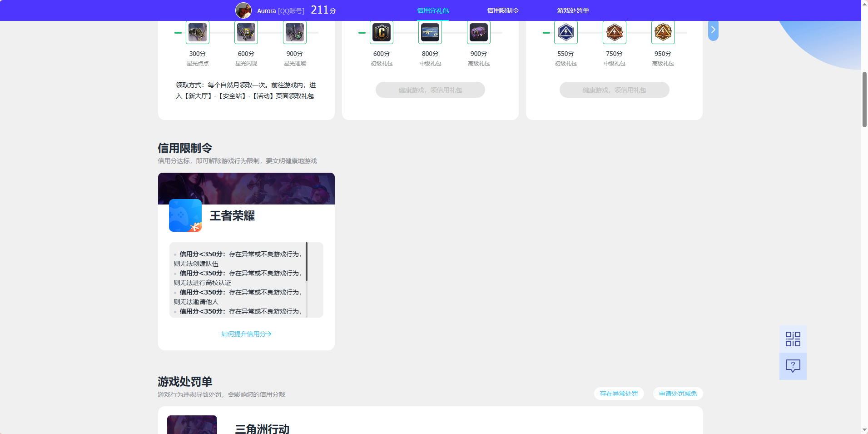Click the 则无法进行高校认证 restriction text
The image size is (868, 434).
202,283
